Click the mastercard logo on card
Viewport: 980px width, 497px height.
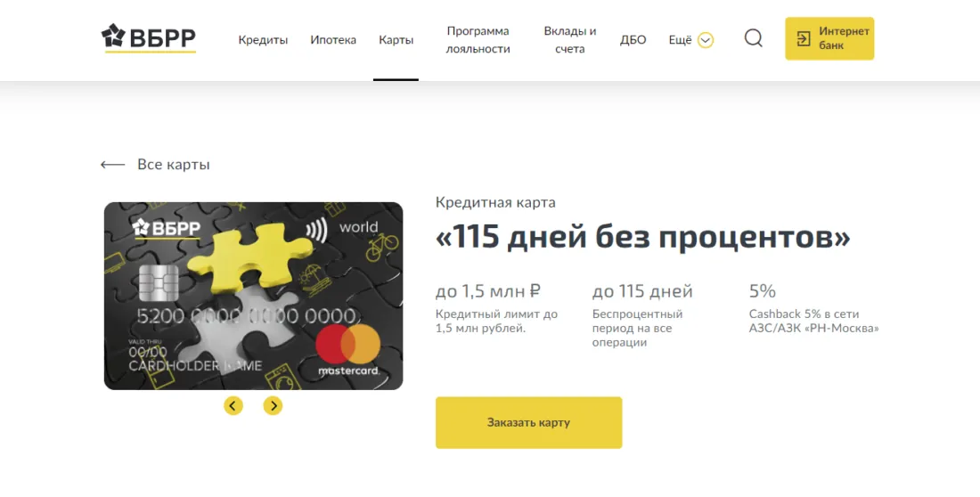tap(348, 351)
